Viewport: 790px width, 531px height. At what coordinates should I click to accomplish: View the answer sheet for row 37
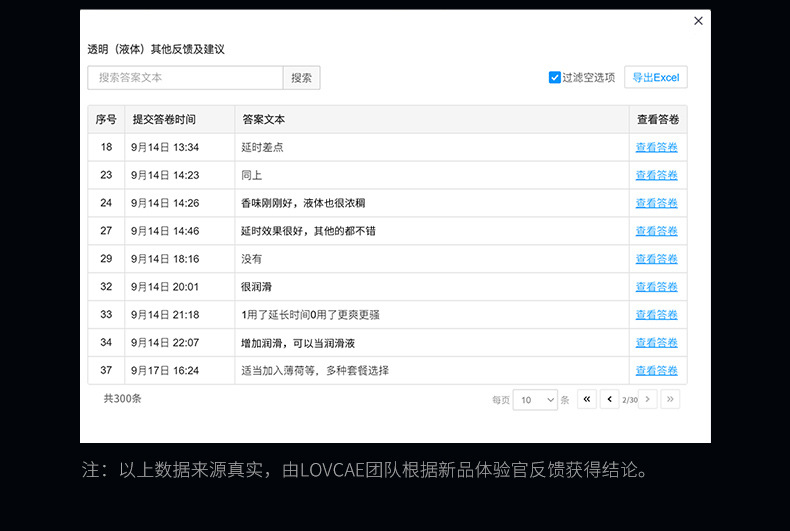(656, 371)
